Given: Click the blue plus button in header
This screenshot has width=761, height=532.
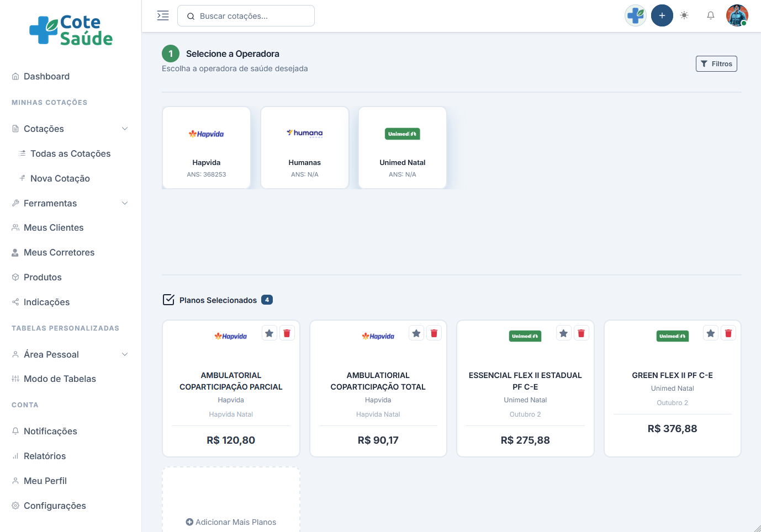Looking at the screenshot, I should (662, 15).
